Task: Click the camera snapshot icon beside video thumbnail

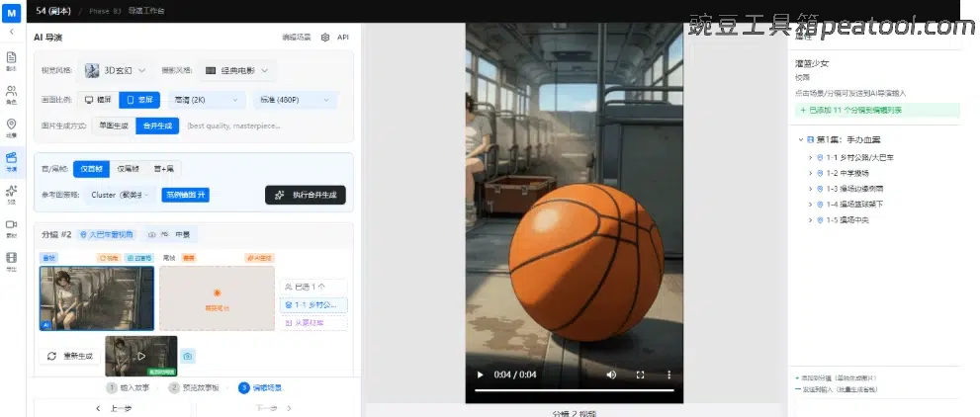Action: pyautogui.click(x=188, y=356)
